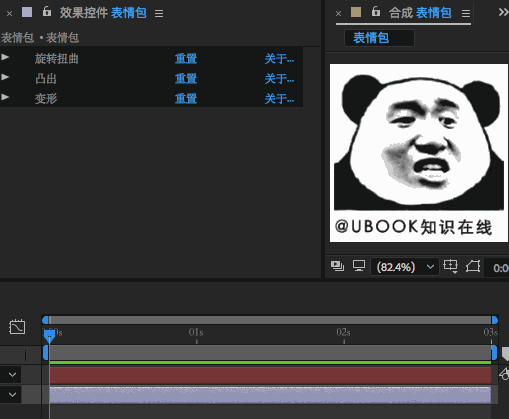Click the 01s mark on time ruler

pos(196,332)
